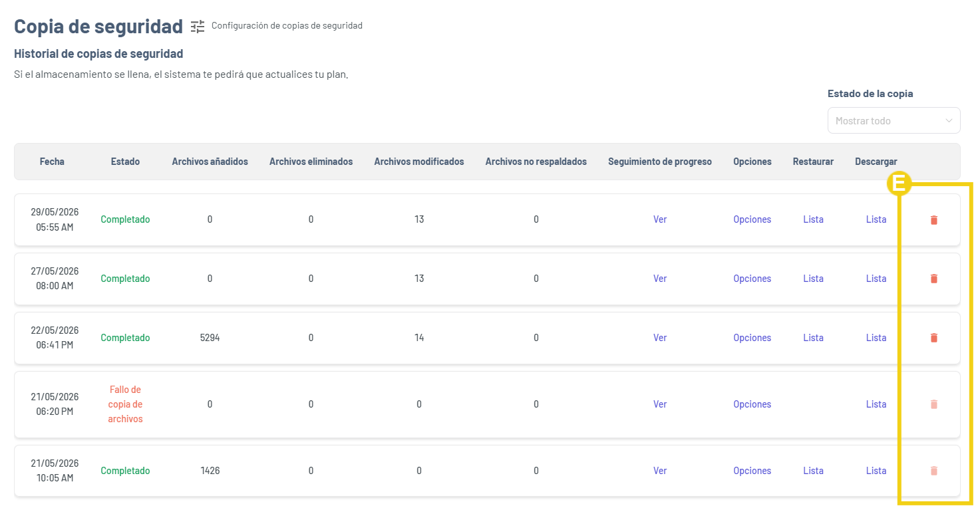Screen dimensions: 980x506
Task: Click the Archivos añadidos column header
Action: click(210, 162)
